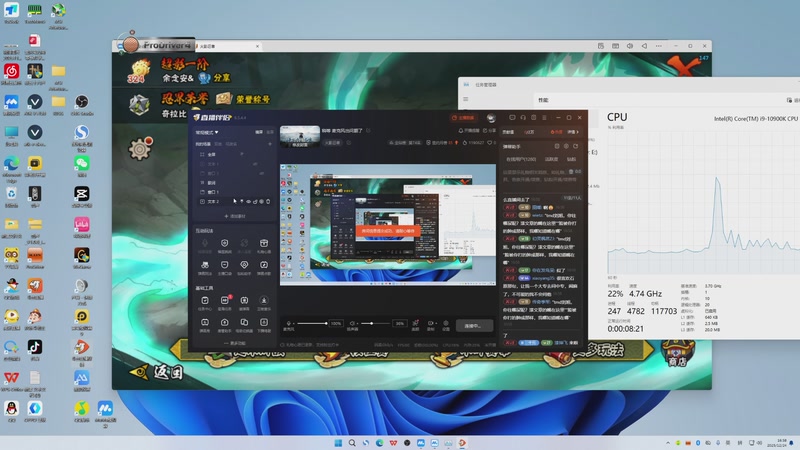Open chat helper settings gear icon
This screenshot has height=450, width=800.
[566, 146]
